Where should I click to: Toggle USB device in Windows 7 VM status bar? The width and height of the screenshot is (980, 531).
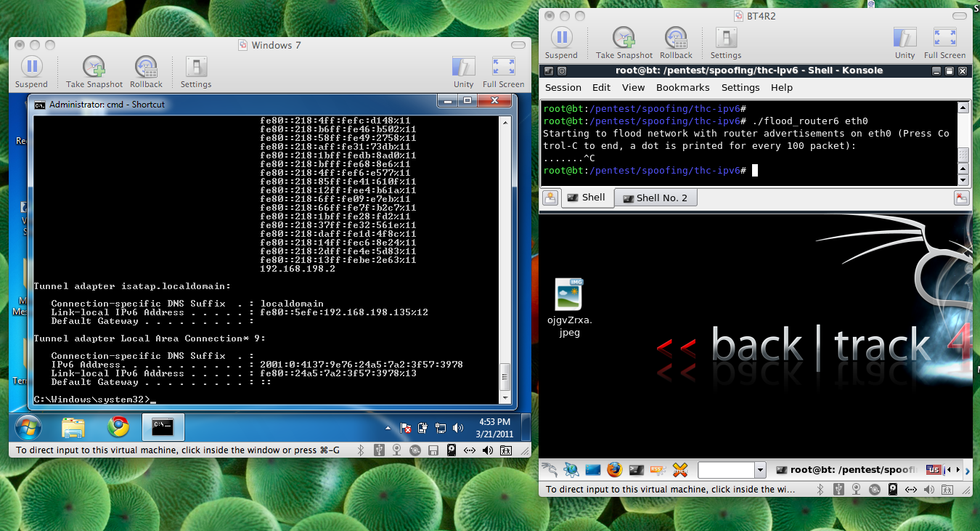[379, 450]
